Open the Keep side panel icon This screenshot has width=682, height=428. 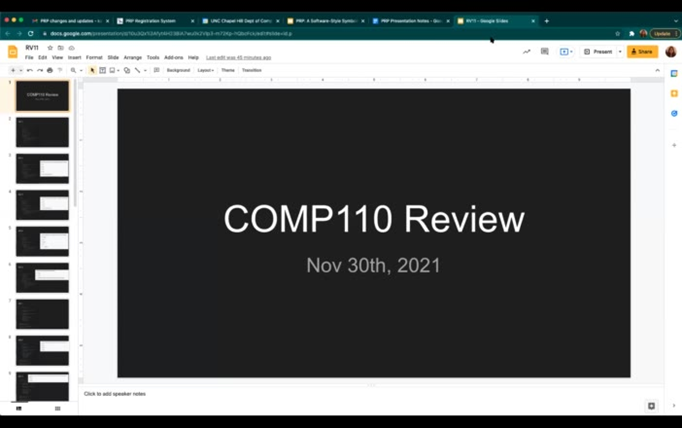pyautogui.click(x=674, y=94)
